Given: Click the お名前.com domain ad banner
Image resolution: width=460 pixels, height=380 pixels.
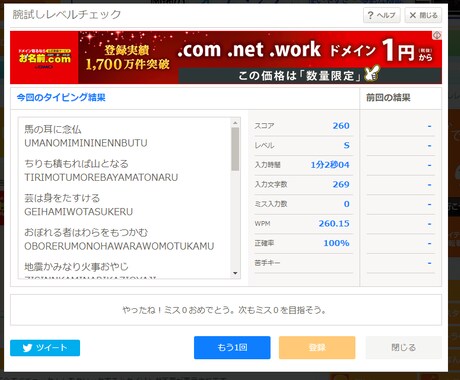Looking at the screenshot, I should click(x=226, y=57).
